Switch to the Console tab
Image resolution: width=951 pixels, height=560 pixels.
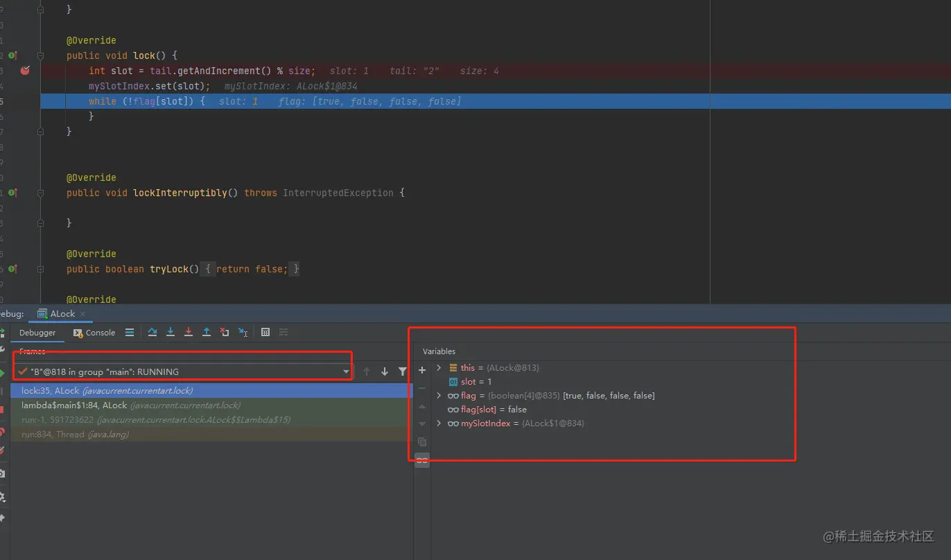(94, 333)
